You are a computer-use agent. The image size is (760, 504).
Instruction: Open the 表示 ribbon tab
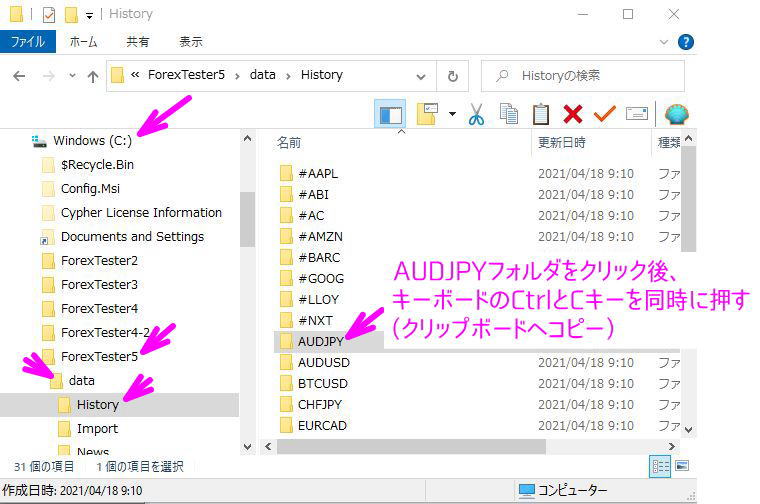(190, 42)
